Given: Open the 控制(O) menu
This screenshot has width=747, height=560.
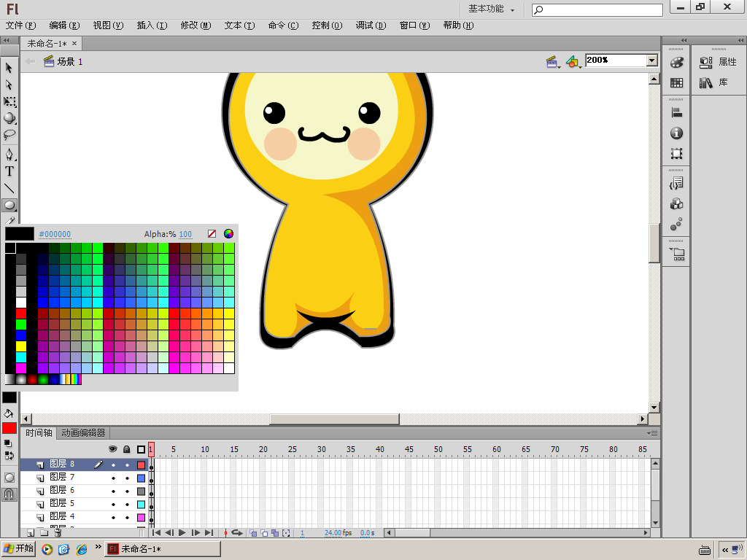Looking at the screenshot, I should pyautogui.click(x=327, y=26).
